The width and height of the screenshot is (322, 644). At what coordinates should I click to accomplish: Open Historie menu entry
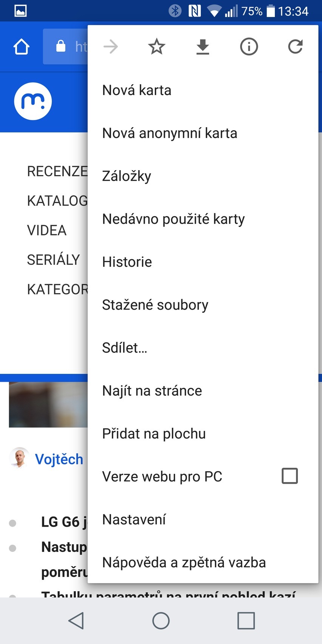click(127, 262)
